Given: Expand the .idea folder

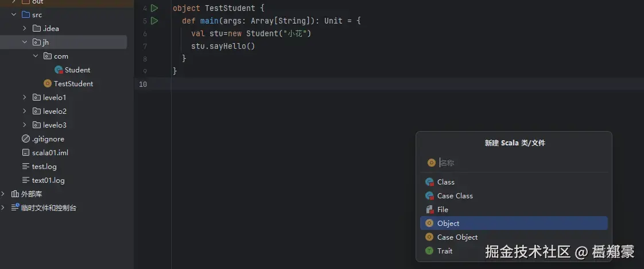Looking at the screenshot, I should coord(25,28).
